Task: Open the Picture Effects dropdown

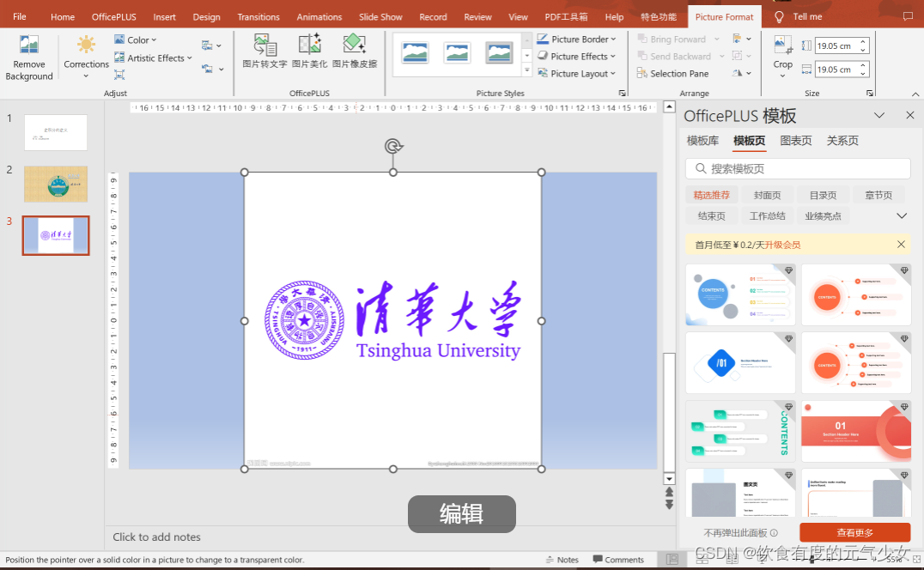Action: click(x=576, y=56)
